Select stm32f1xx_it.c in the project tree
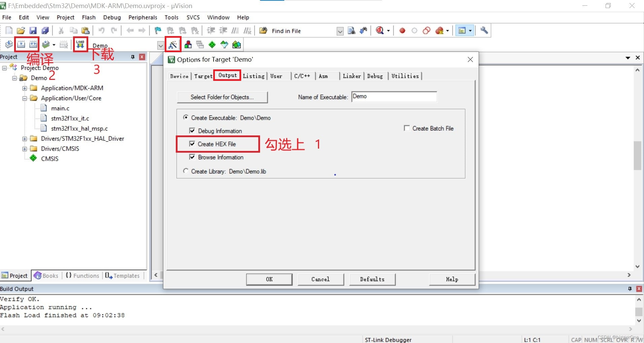The width and height of the screenshot is (644, 343). (70, 118)
